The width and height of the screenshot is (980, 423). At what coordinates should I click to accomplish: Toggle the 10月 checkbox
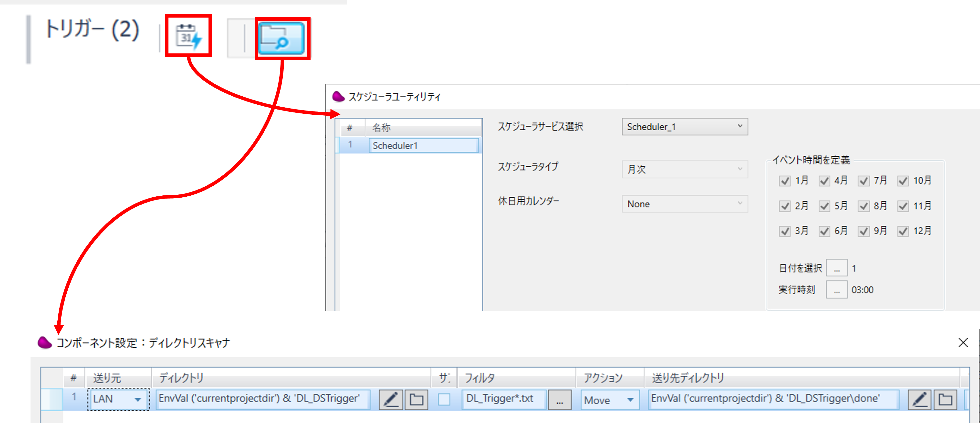pyautogui.click(x=903, y=181)
